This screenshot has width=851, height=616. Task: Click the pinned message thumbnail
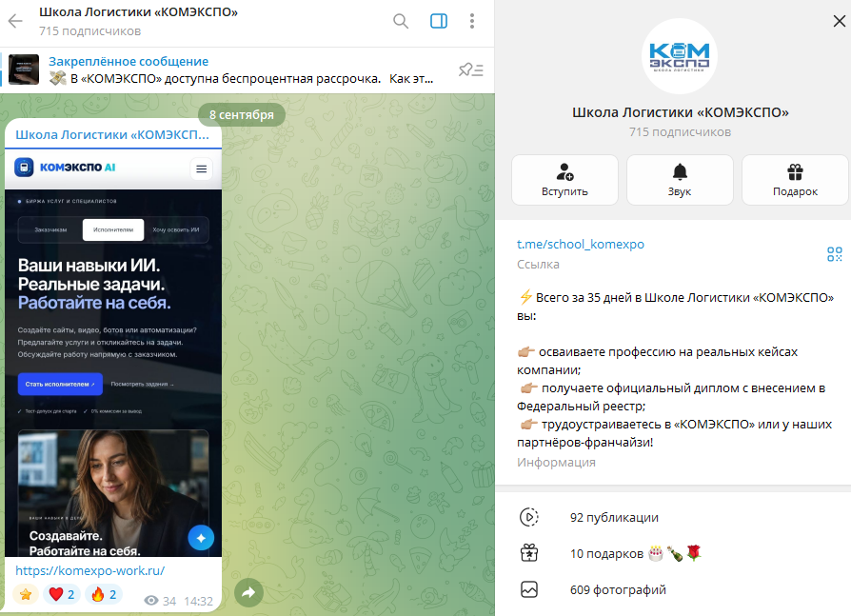(x=24, y=70)
